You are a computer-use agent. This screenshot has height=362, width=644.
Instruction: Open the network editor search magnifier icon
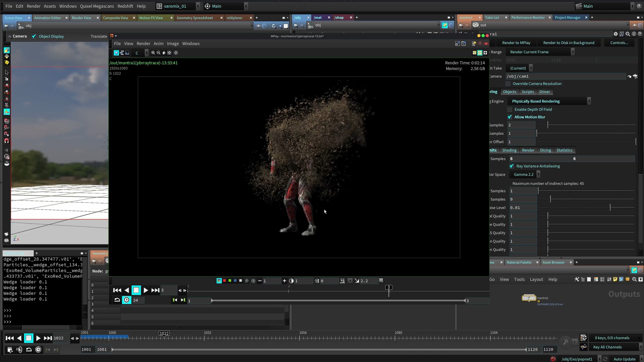pyautogui.click(x=634, y=280)
